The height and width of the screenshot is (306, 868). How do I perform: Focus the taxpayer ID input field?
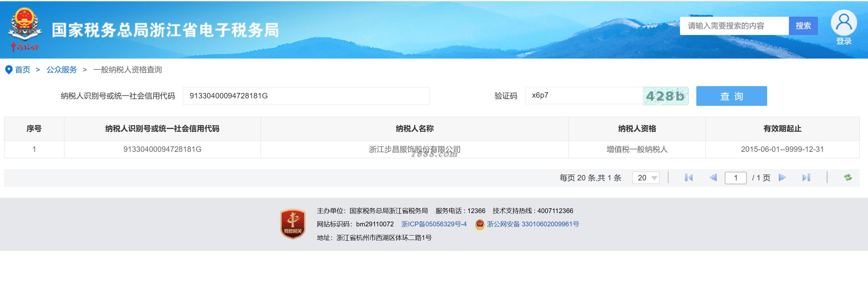point(306,96)
